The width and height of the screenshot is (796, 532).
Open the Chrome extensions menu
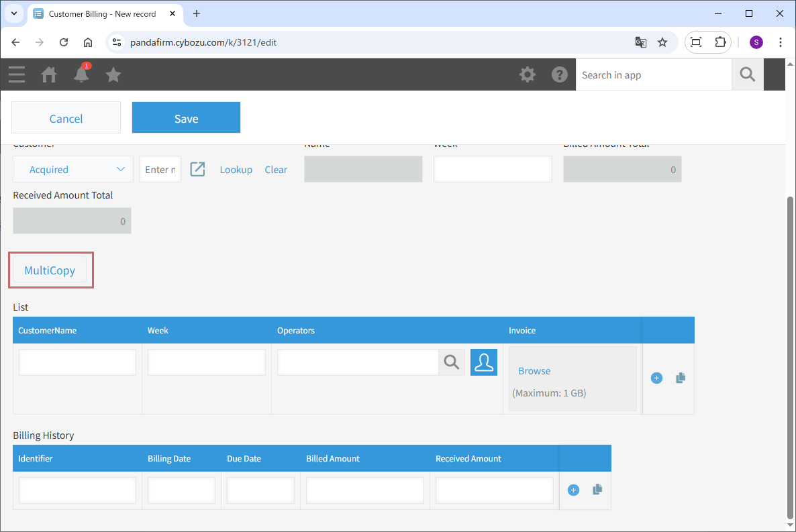pyautogui.click(x=720, y=42)
